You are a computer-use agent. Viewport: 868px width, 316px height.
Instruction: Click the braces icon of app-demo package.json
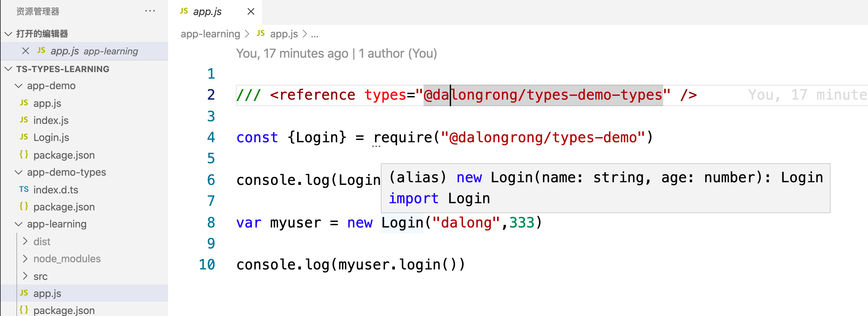(24, 154)
